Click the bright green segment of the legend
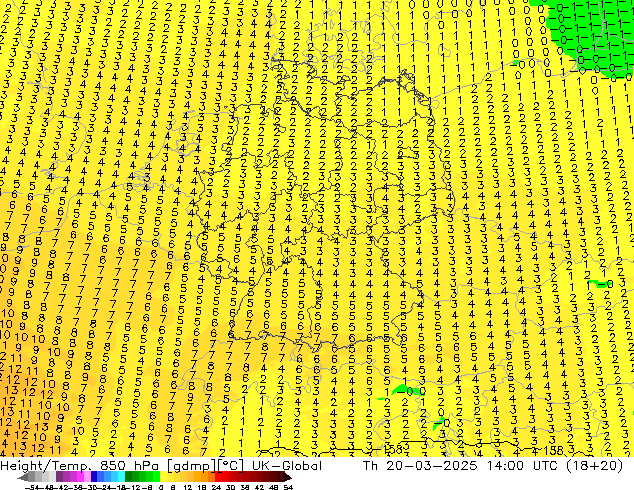Image resolution: width=634 pixels, height=490 pixels. point(156,477)
